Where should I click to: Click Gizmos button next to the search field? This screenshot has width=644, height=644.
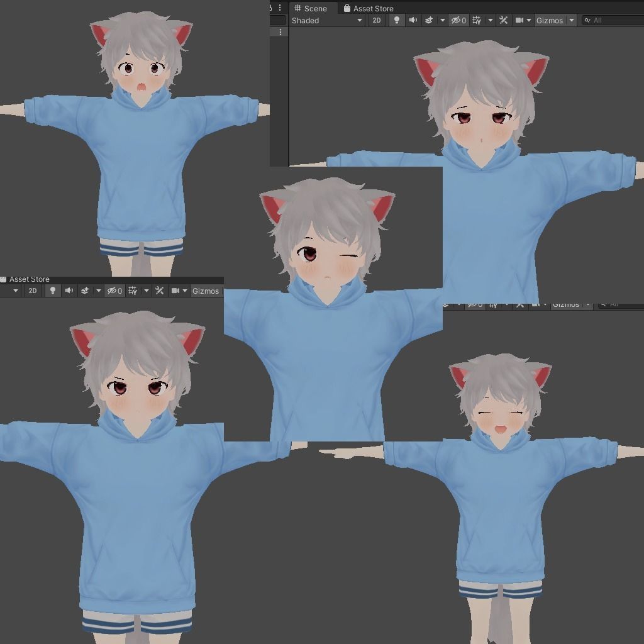(550, 20)
